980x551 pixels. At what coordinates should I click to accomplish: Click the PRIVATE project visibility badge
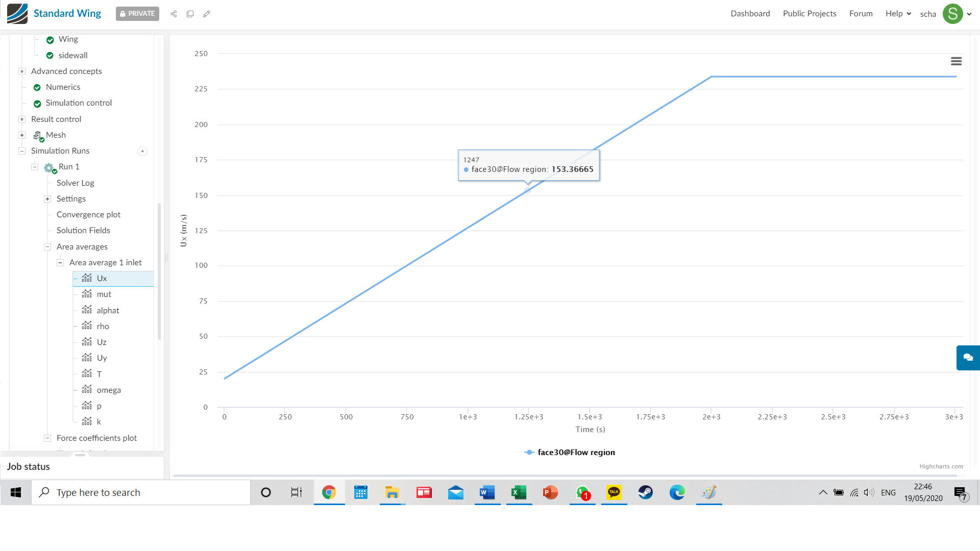[x=137, y=14]
